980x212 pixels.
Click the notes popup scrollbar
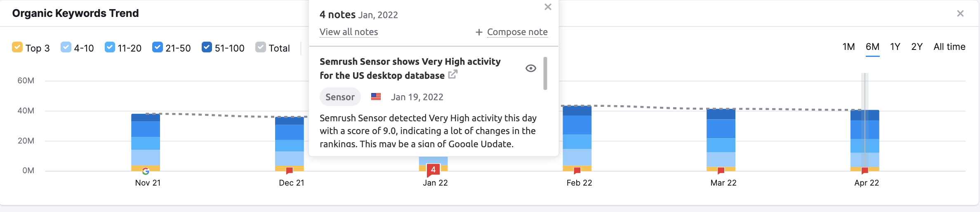545,73
